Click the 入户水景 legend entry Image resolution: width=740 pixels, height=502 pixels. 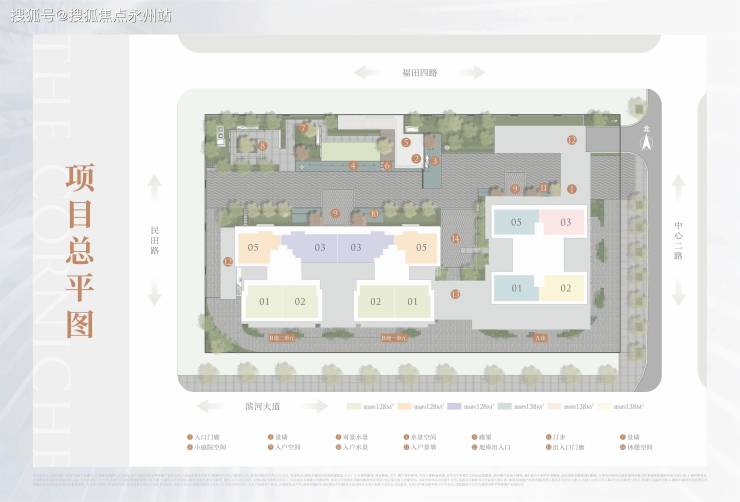click(352, 447)
